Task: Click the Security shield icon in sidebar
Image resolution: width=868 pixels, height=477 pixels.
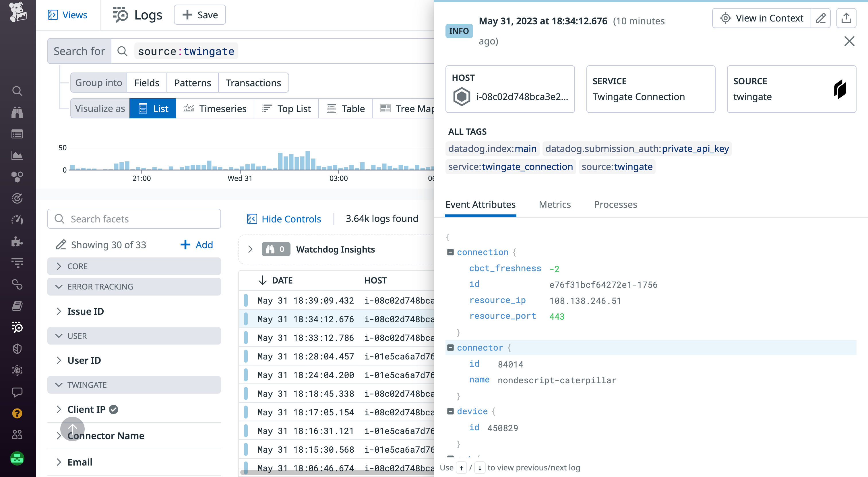Action: pyautogui.click(x=17, y=349)
